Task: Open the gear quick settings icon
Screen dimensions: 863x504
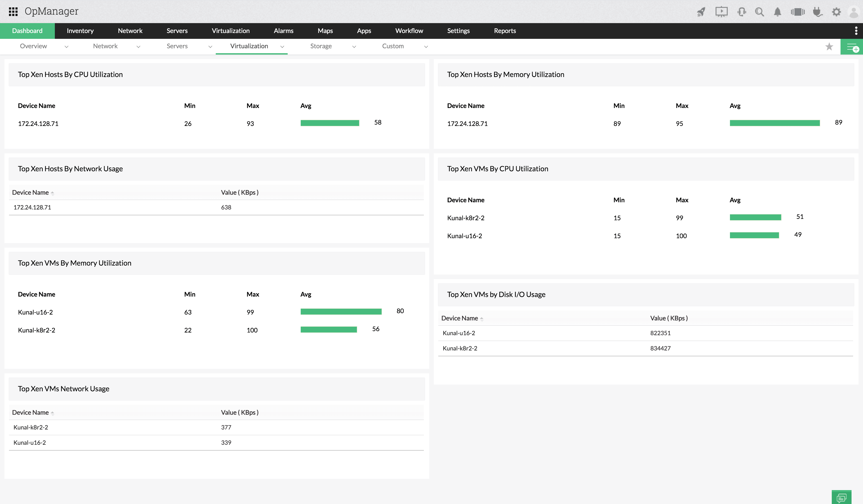Action: click(836, 12)
